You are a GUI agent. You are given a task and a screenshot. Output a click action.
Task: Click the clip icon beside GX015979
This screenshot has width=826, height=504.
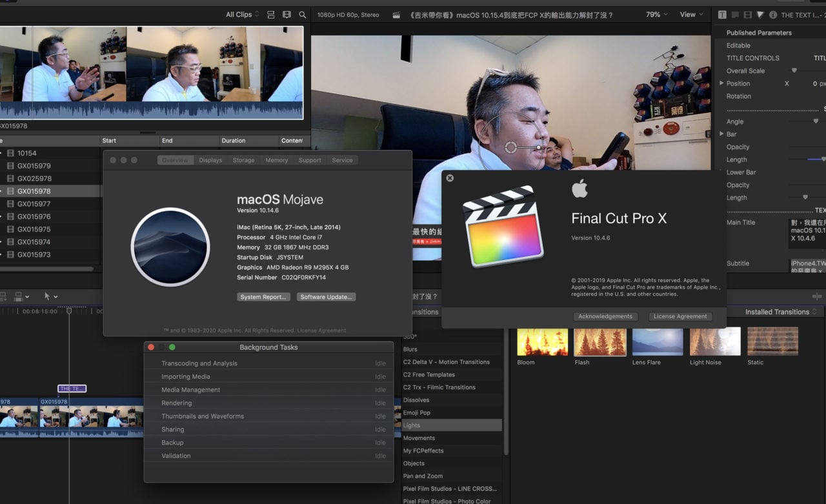(x=10, y=166)
